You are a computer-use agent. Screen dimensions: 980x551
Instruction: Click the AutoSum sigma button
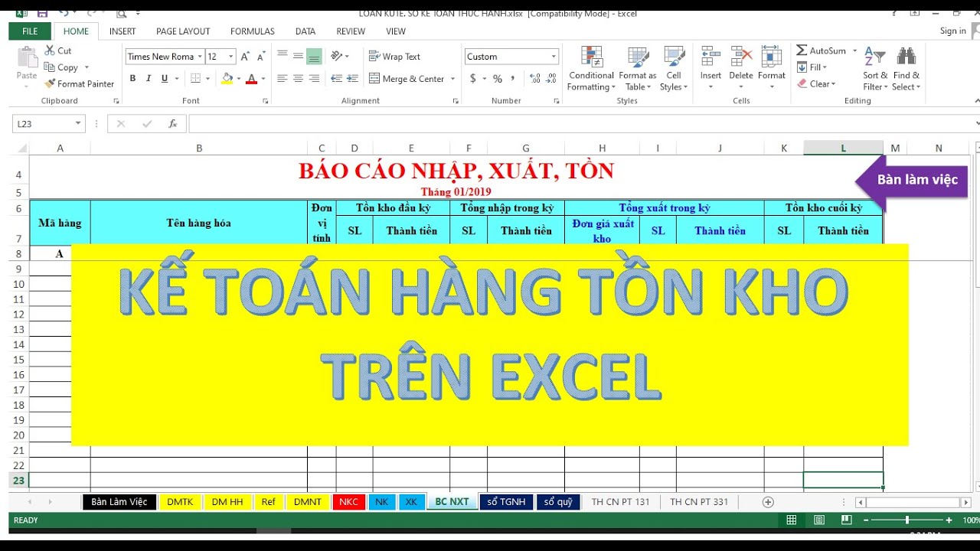tap(821, 51)
